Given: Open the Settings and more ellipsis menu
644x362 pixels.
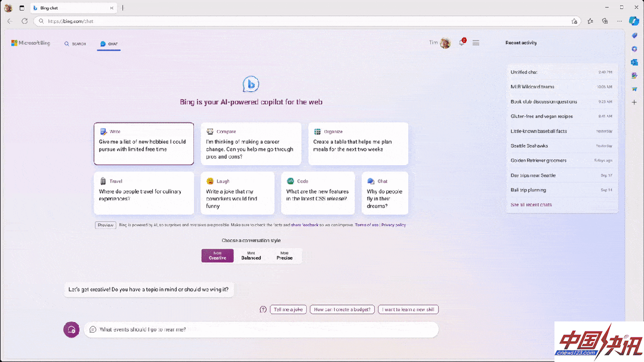Looking at the screenshot, I should click(x=620, y=21).
